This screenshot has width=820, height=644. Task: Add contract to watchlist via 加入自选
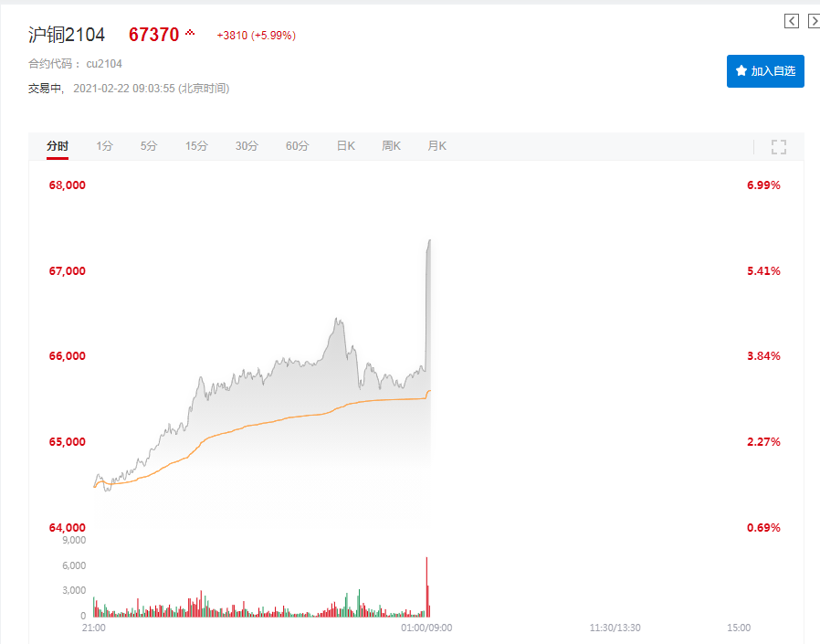click(765, 71)
